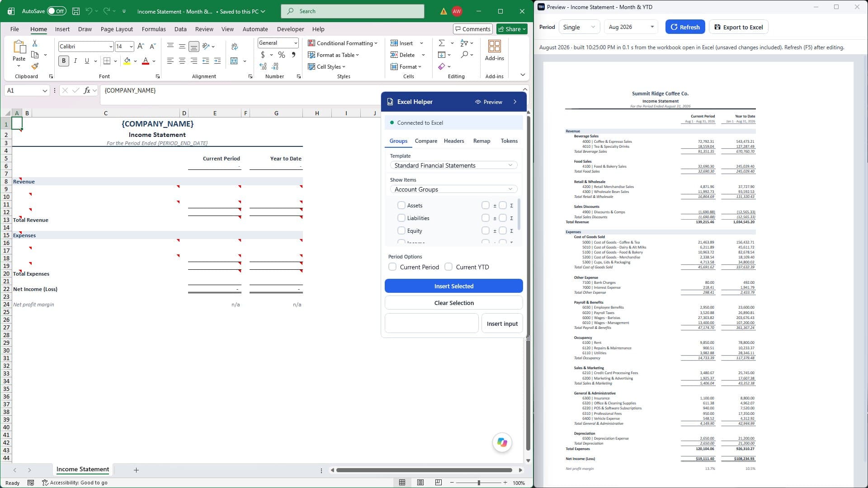Click Export to Excel button
The height and width of the screenshot is (488, 868).
[x=738, y=27]
